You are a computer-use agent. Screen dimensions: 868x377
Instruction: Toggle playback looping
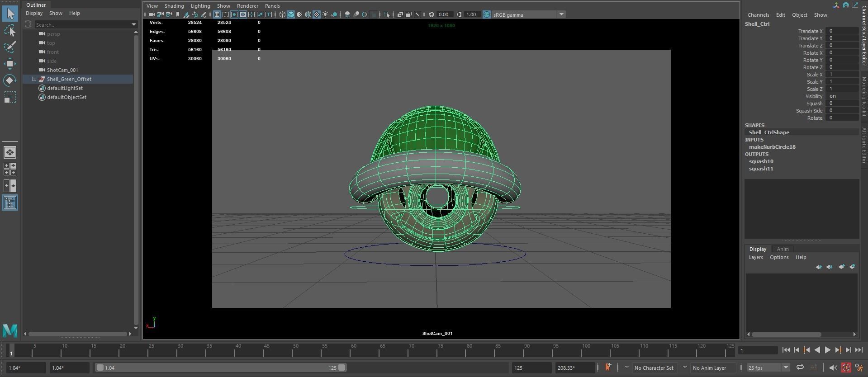click(800, 368)
